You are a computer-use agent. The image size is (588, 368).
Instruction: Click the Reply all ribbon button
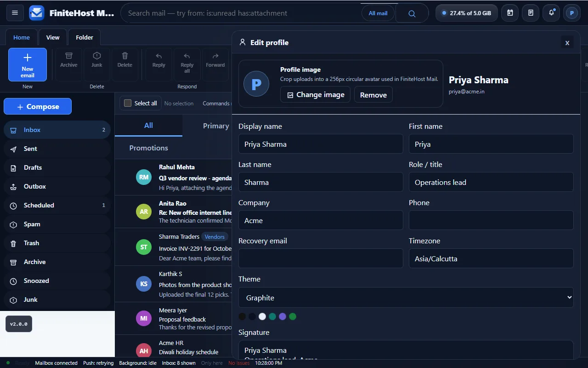click(187, 65)
